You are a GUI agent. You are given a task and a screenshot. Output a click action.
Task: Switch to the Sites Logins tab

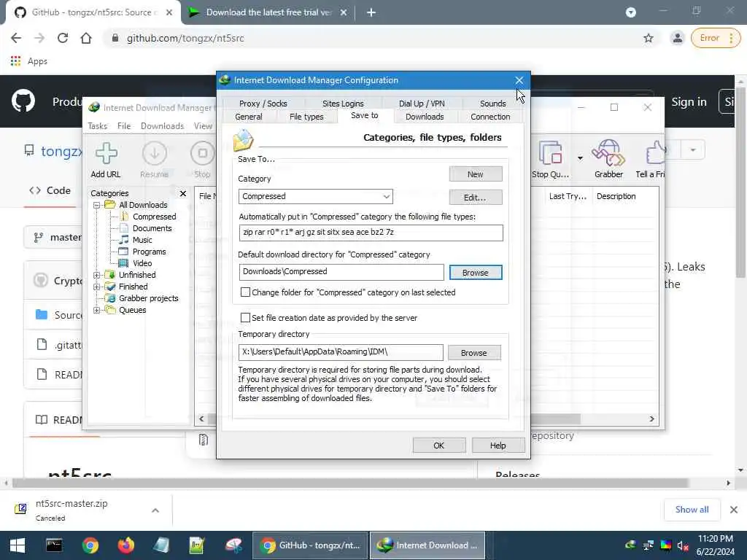pos(343,104)
